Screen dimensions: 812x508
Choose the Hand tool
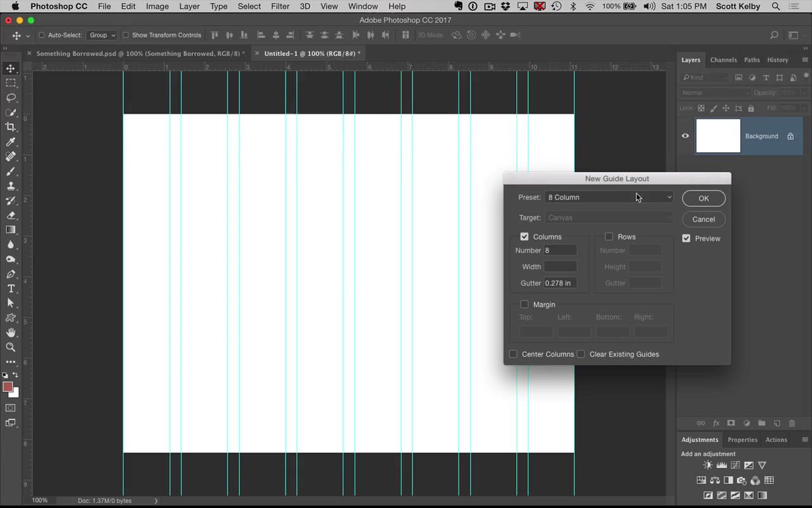tap(11, 333)
